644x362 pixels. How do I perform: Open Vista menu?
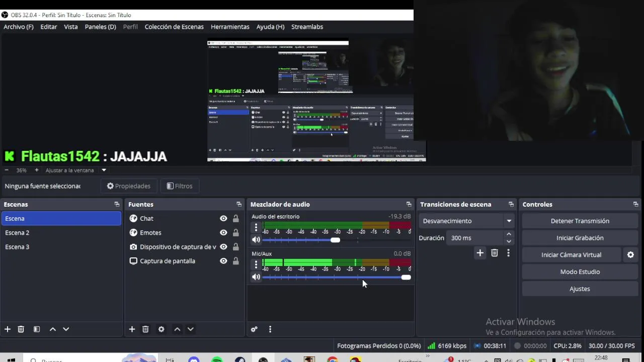[x=71, y=27]
